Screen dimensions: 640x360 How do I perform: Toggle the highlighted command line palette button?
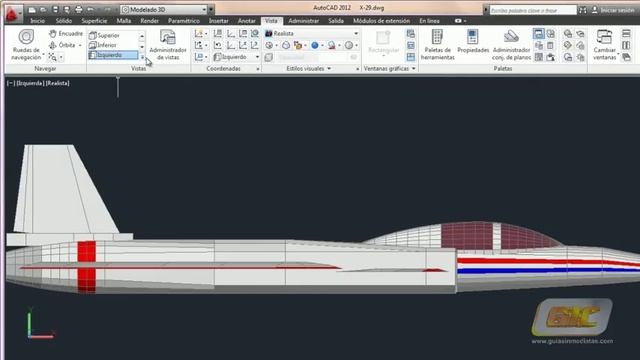538,33
